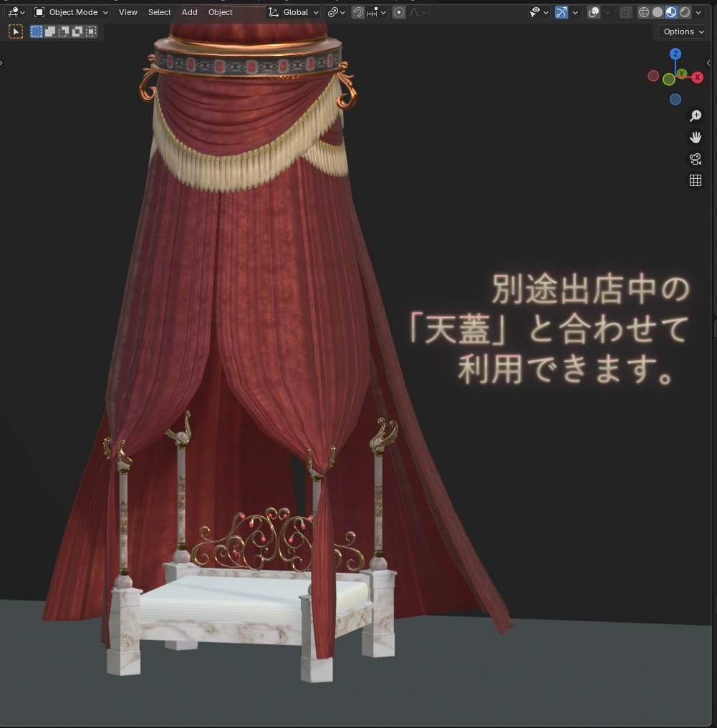Click the editor type selector icon
The height and width of the screenshot is (728, 717).
click(11, 12)
